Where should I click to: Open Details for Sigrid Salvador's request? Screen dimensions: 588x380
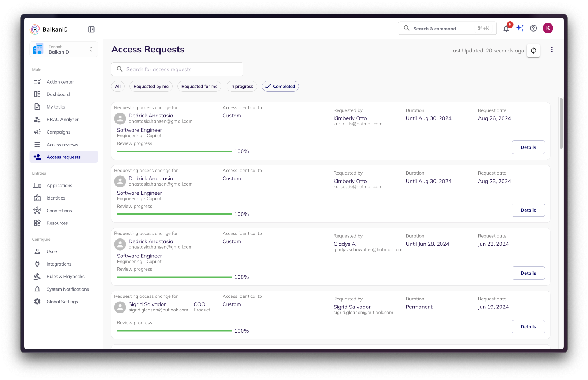(528, 327)
